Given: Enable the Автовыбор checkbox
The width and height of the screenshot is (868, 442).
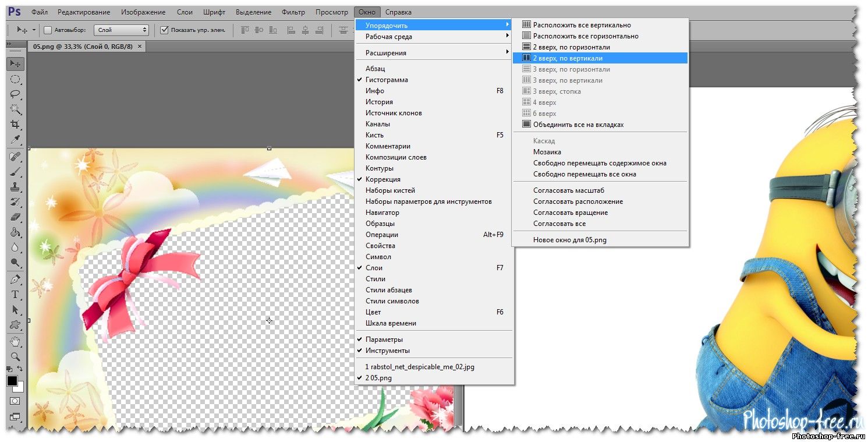Looking at the screenshot, I should pos(48,30).
